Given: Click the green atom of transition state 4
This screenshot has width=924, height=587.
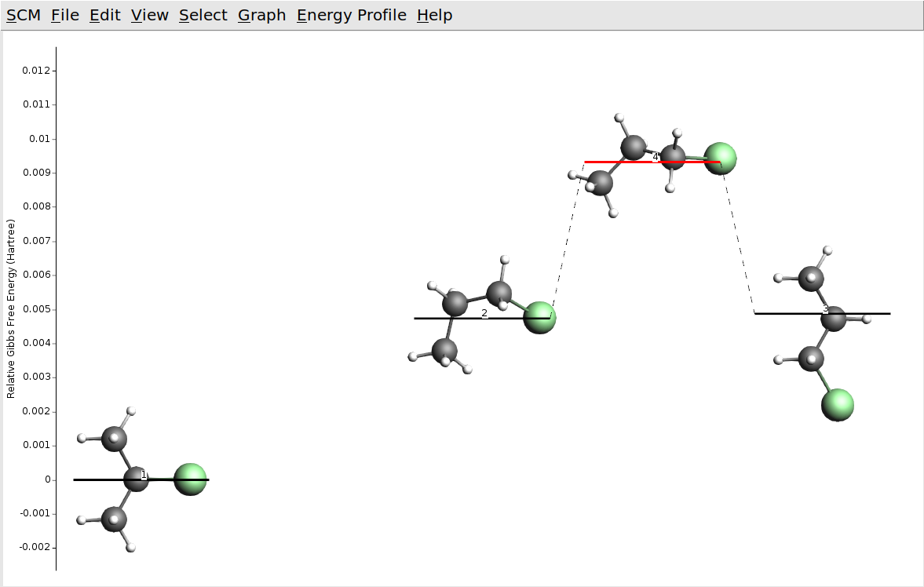Looking at the screenshot, I should click(x=720, y=158).
